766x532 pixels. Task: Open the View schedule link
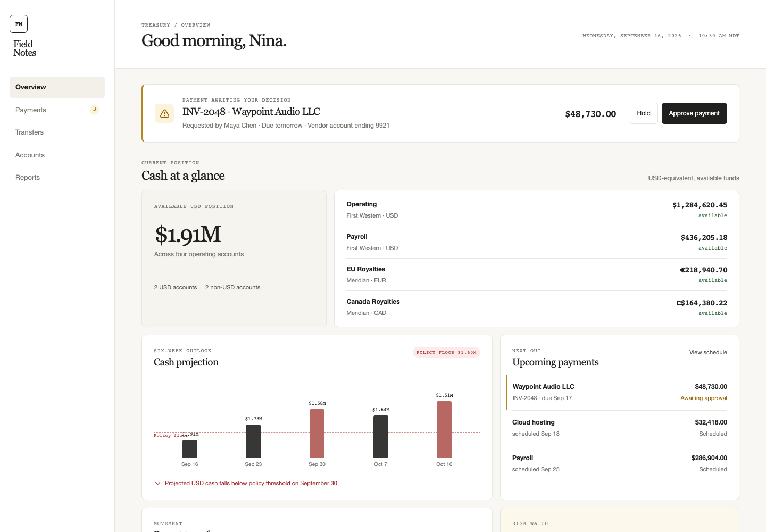708,352
